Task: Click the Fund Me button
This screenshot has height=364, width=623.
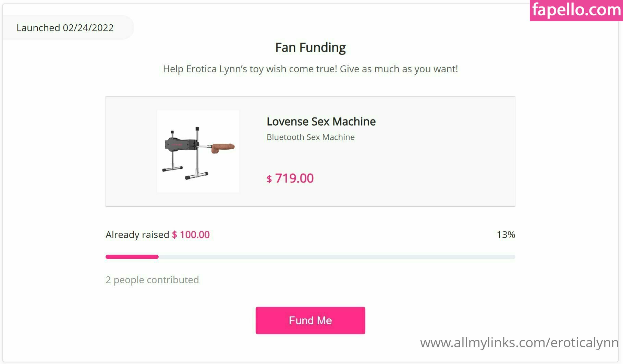Action: tap(310, 320)
